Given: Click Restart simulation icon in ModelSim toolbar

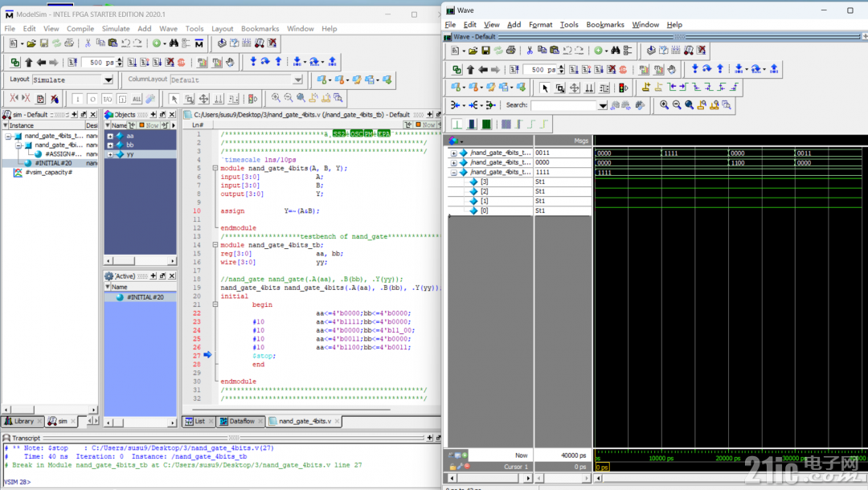Looking at the screenshot, I should pos(72,63).
